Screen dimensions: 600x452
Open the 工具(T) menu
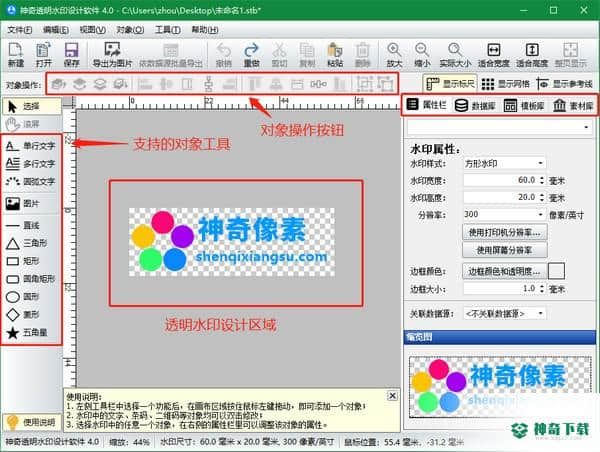click(x=168, y=30)
